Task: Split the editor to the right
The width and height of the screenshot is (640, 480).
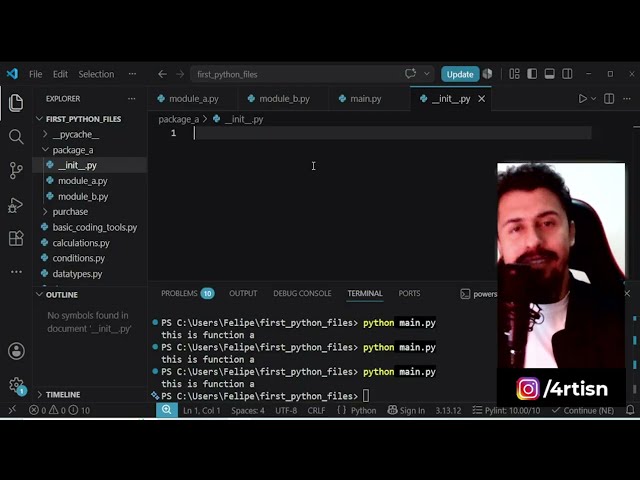Action: click(x=609, y=99)
